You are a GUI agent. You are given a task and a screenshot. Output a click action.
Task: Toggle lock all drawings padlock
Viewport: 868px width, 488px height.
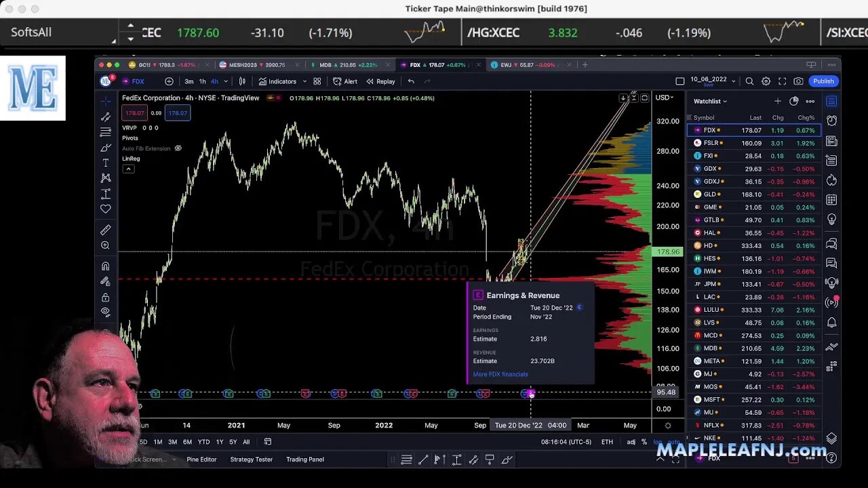tap(106, 298)
